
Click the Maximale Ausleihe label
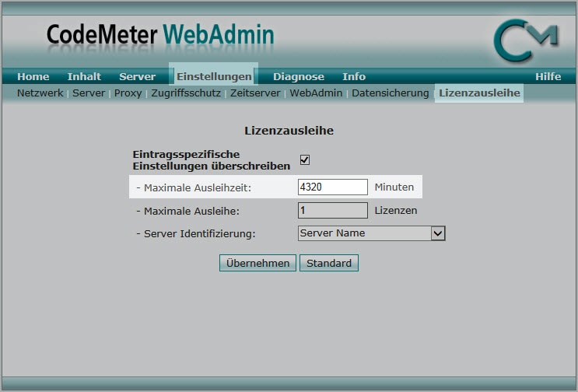(188, 211)
